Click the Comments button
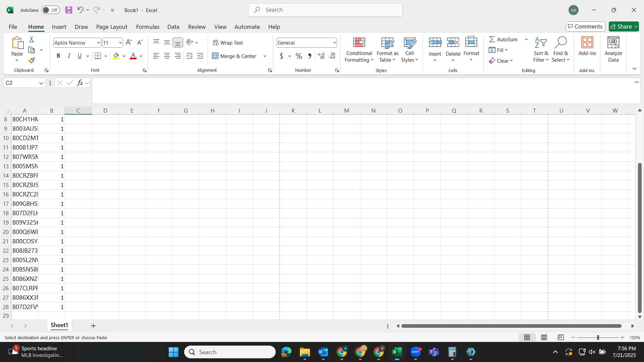Image resolution: width=644 pixels, height=362 pixels. pos(585,26)
